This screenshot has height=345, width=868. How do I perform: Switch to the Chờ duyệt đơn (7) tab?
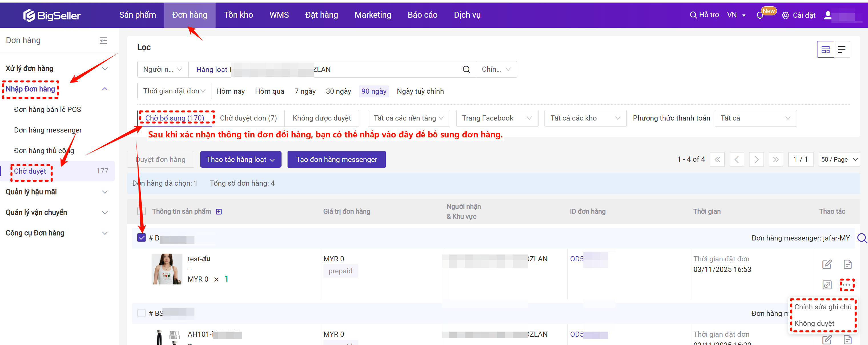(248, 118)
